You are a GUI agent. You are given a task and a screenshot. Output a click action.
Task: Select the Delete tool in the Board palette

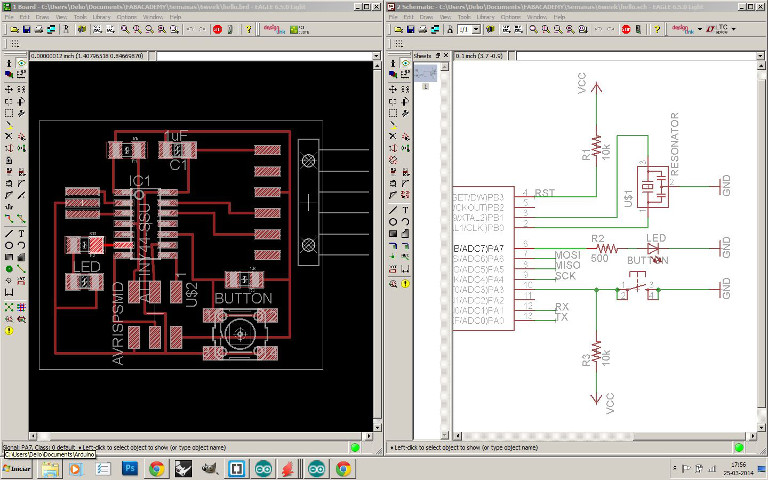9,136
